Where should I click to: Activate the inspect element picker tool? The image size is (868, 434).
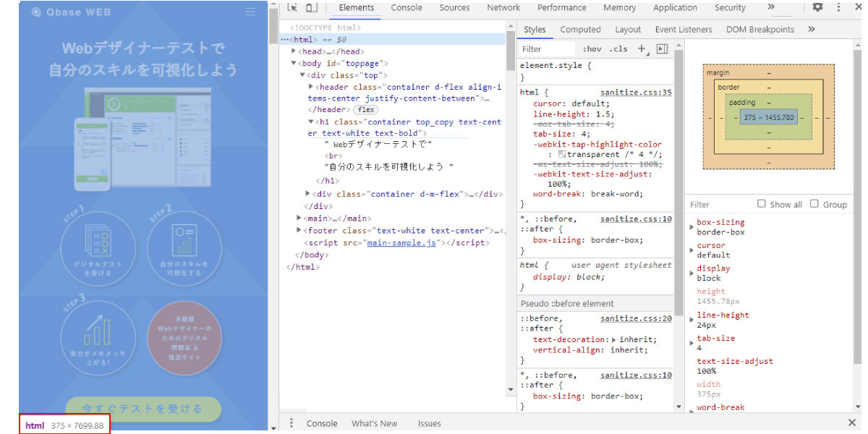[x=292, y=8]
